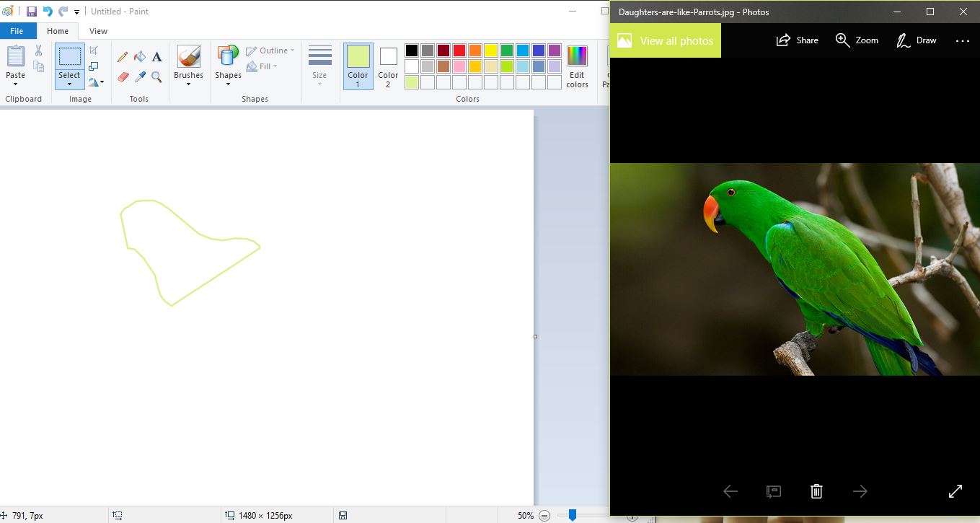Pick the red color swatch

coord(459,50)
